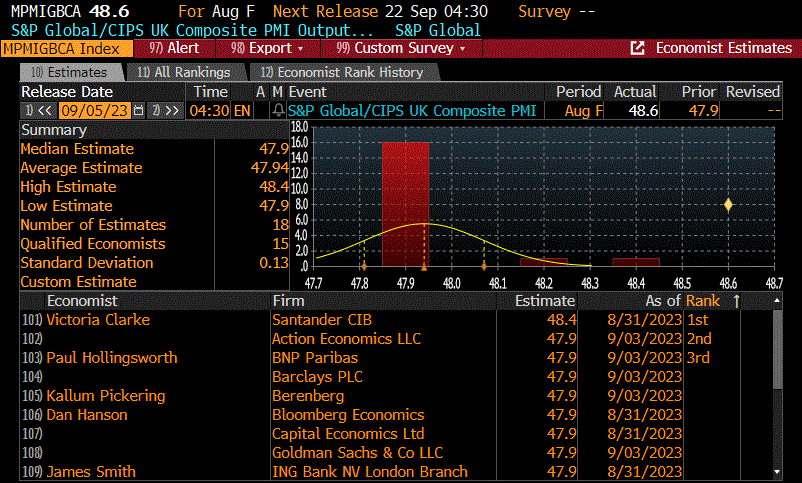This screenshot has height=483, width=802.
Task: Open the Economist Rank History tab
Action: (343, 72)
